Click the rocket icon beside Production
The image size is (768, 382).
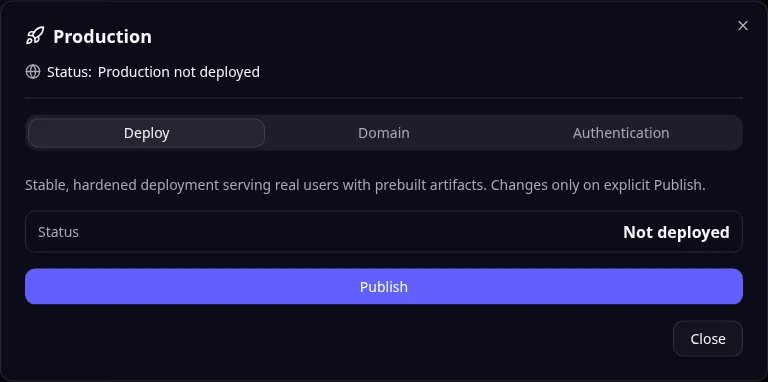pyautogui.click(x=34, y=36)
